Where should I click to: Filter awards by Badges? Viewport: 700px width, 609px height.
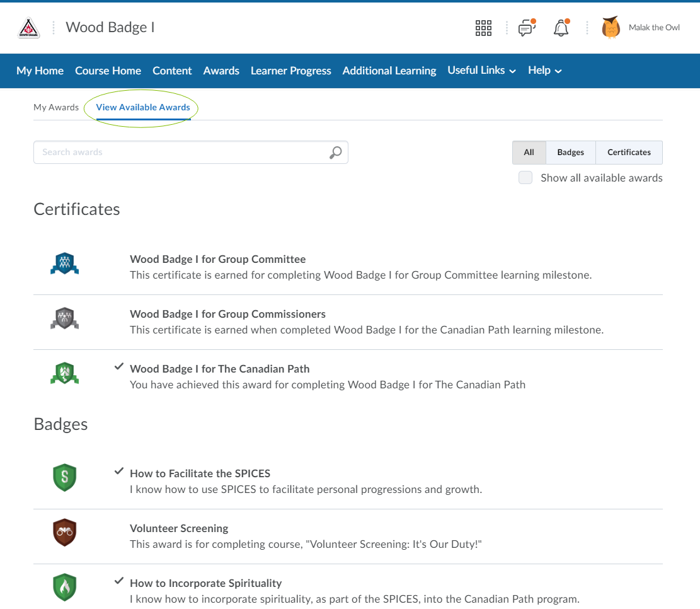570,152
